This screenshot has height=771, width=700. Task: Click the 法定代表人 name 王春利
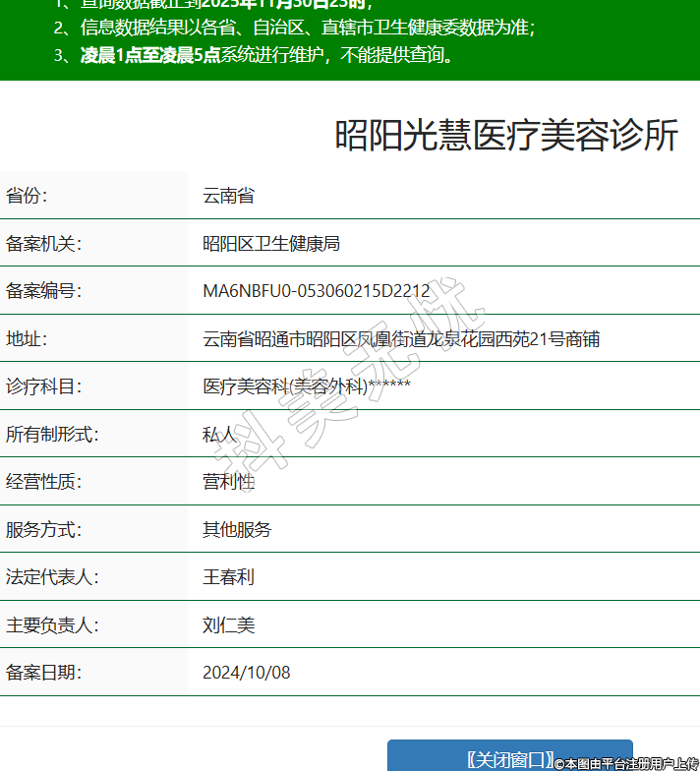(228, 576)
